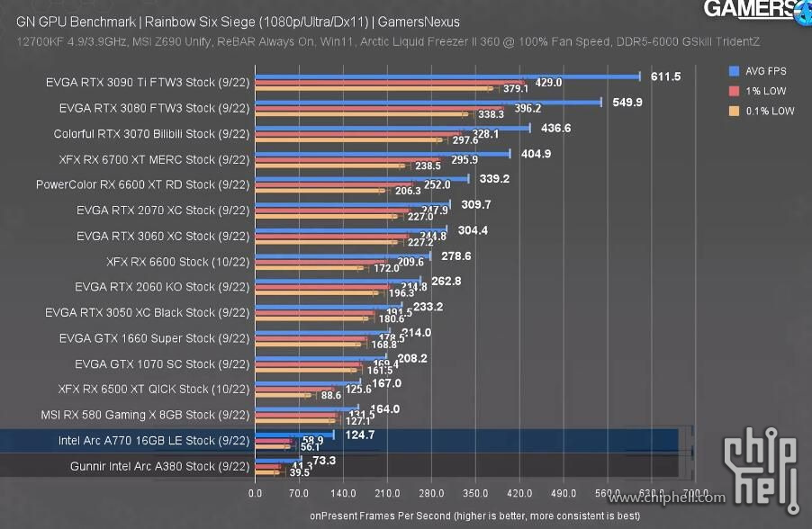Click the 'AVG FPS' legend label
The width and height of the screenshot is (812, 529).
coord(766,71)
